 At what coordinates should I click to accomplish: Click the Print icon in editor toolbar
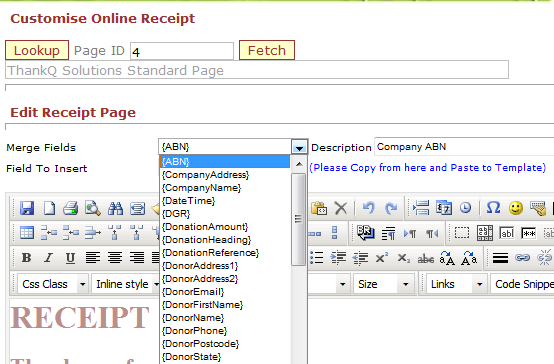click(x=71, y=208)
